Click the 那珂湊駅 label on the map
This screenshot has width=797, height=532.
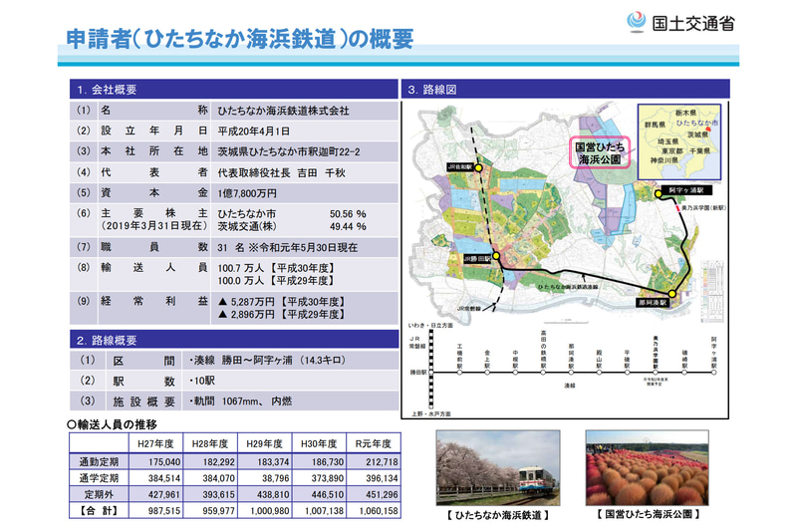pos(653,302)
